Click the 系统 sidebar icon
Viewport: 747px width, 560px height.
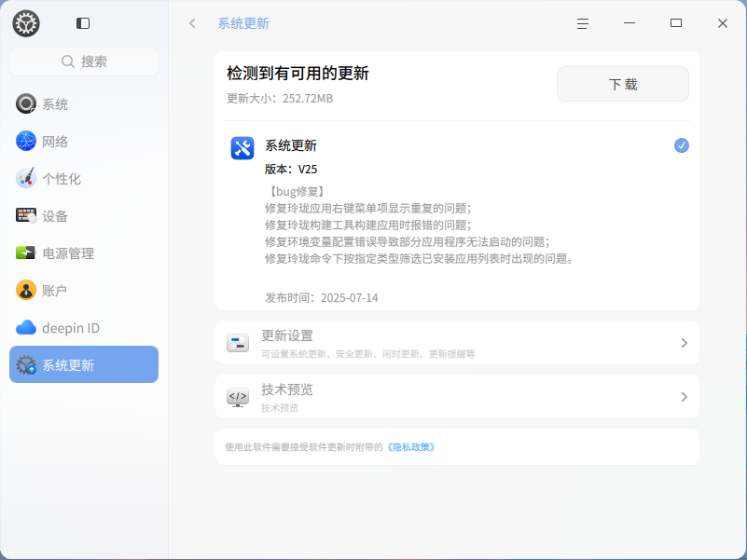click(x=26, y=103)
